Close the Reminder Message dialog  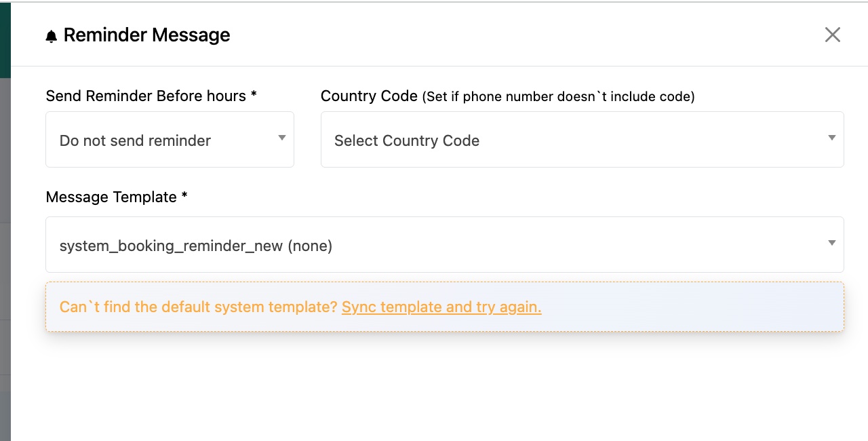[833, 35]
